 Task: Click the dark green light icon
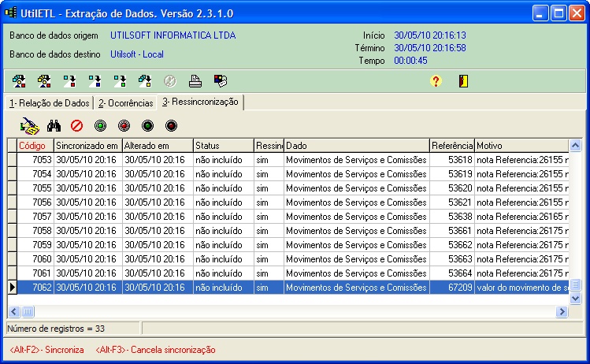(147, 126)
